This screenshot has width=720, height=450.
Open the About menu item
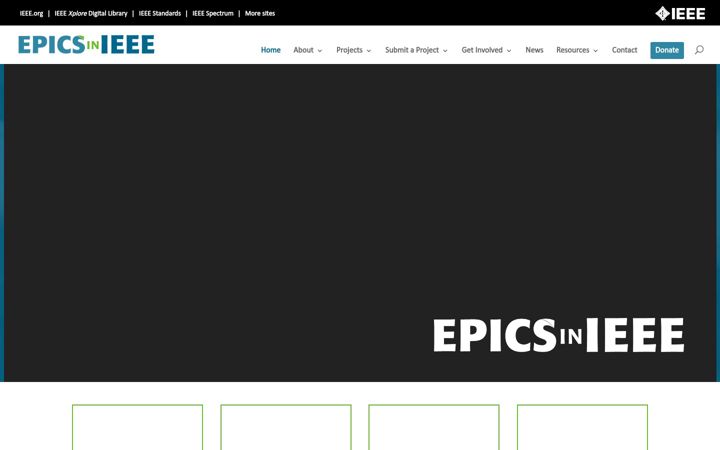304,50
